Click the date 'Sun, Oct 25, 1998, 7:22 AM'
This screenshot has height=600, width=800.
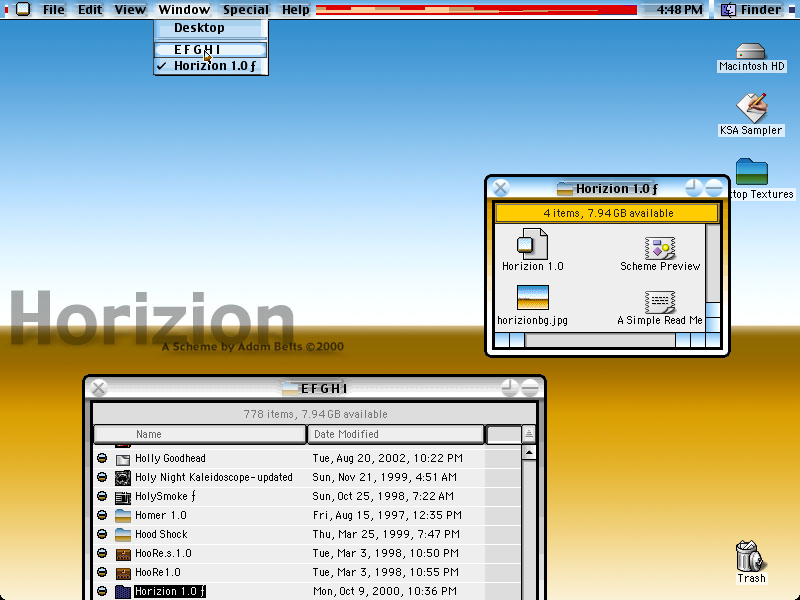click(x=383, y=496)
